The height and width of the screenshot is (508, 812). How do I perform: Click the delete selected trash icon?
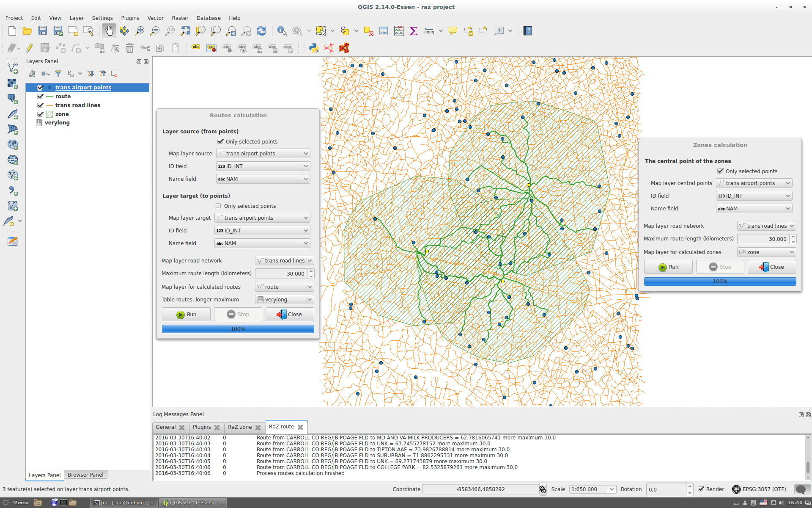point(130,48)
